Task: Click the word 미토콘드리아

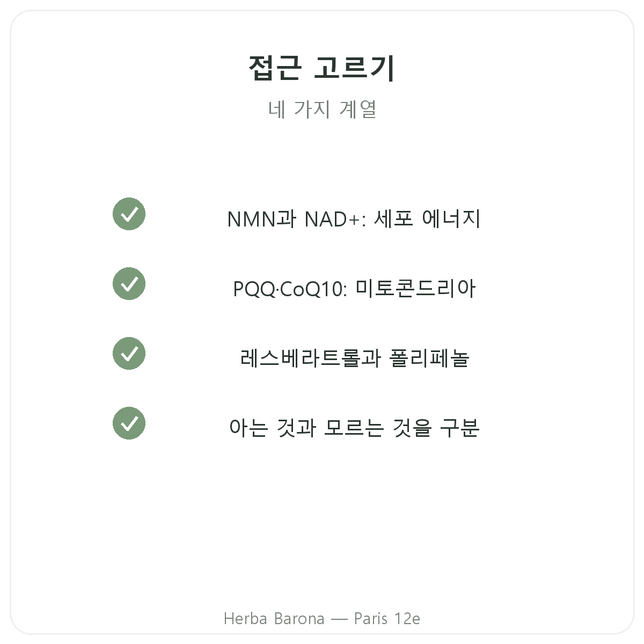Action: (416, 289)
